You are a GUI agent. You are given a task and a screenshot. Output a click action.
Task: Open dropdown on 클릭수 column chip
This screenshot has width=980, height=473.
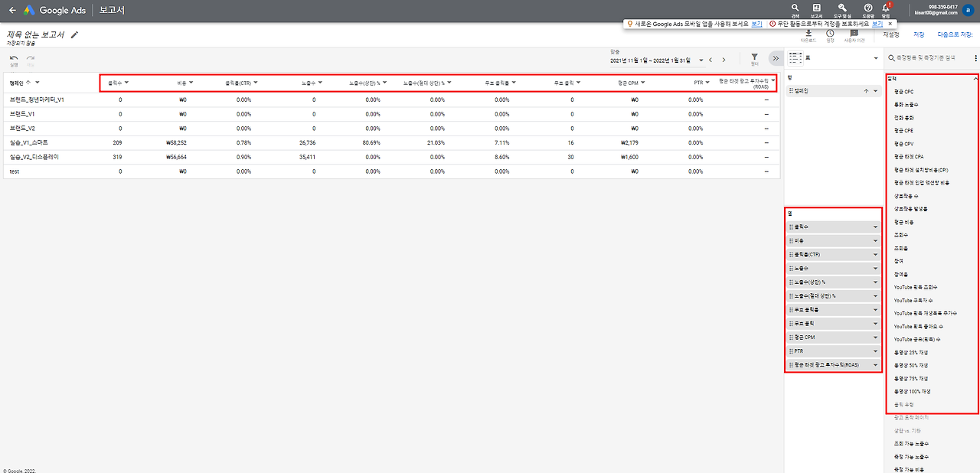pos(875,227)
